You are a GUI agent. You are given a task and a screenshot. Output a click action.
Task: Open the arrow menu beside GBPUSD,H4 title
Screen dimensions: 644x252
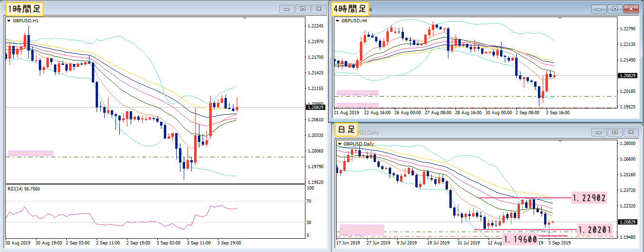point(337,20)
